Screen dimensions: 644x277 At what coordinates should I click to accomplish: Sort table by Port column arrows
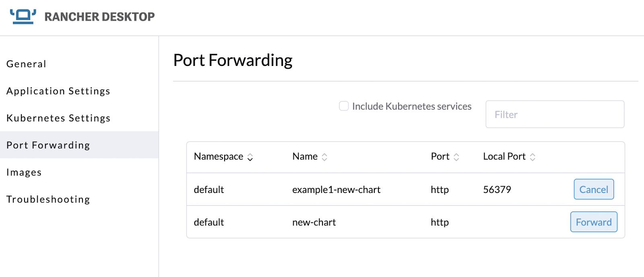[x=456, y=157]
